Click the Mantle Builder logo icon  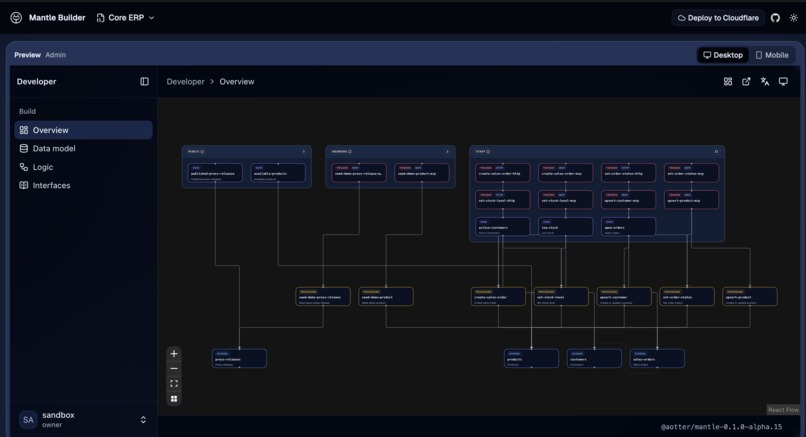coord(16,17)
